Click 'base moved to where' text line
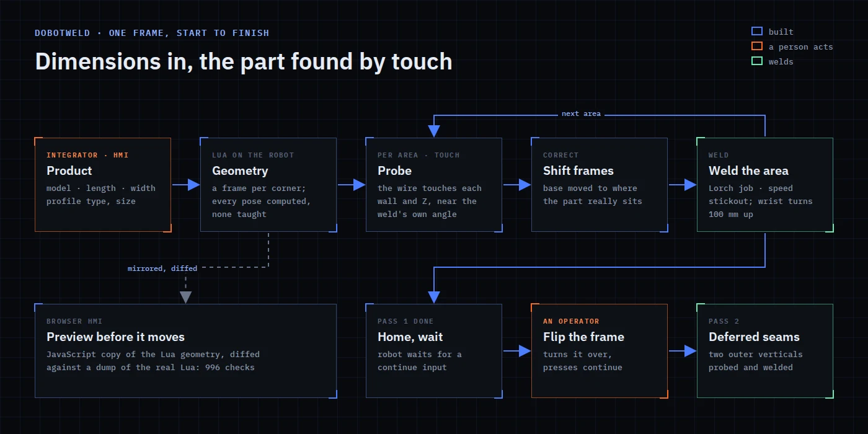Viewport: 868px width, 434px height. [x=590, y=188]
